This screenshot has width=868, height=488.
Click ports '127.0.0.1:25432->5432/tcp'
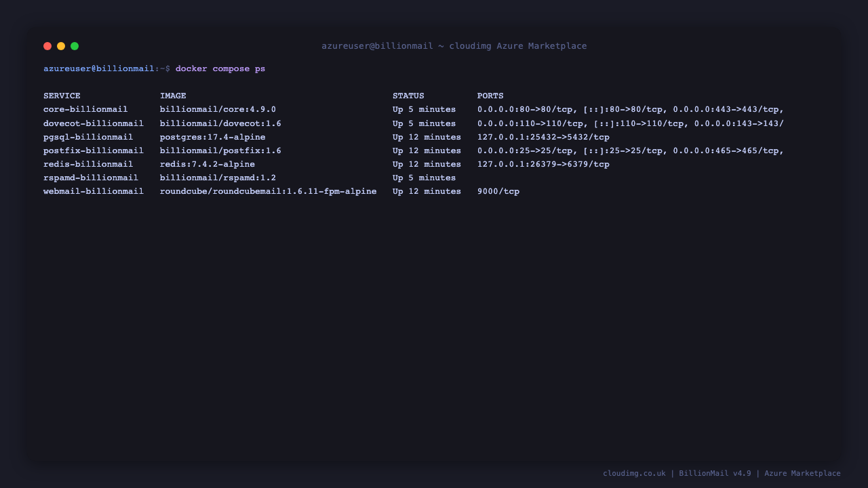[543, 137]
